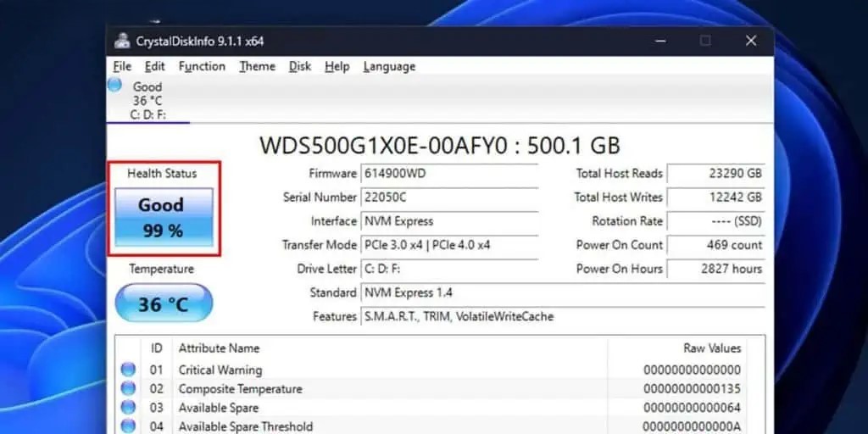Viewport: 868px width, 434px height.
Task: Open the File menu
Action: click(x=122, y=66)
